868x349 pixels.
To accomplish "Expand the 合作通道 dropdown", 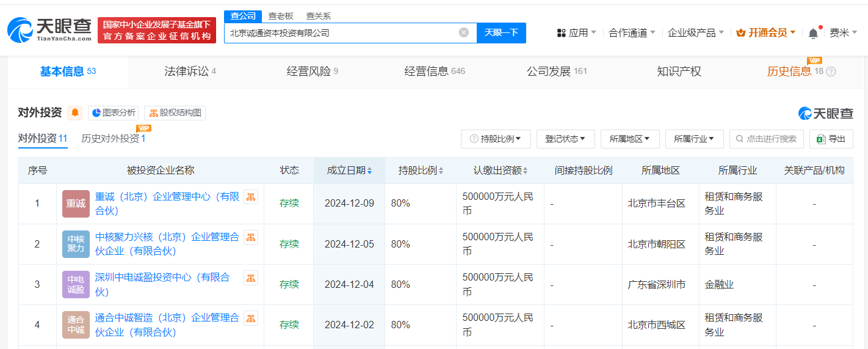I will click(632, 32).
